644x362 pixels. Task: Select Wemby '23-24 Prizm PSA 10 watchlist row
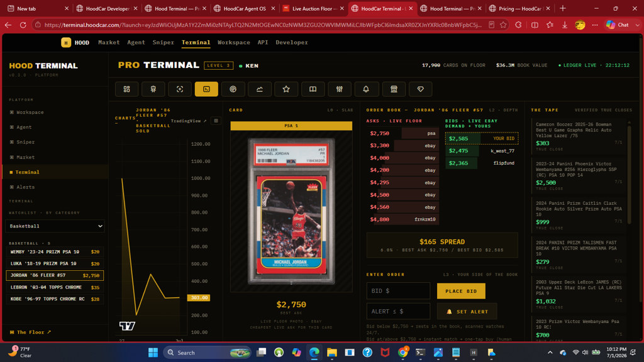pyautogui.click(x=55, y=252)
